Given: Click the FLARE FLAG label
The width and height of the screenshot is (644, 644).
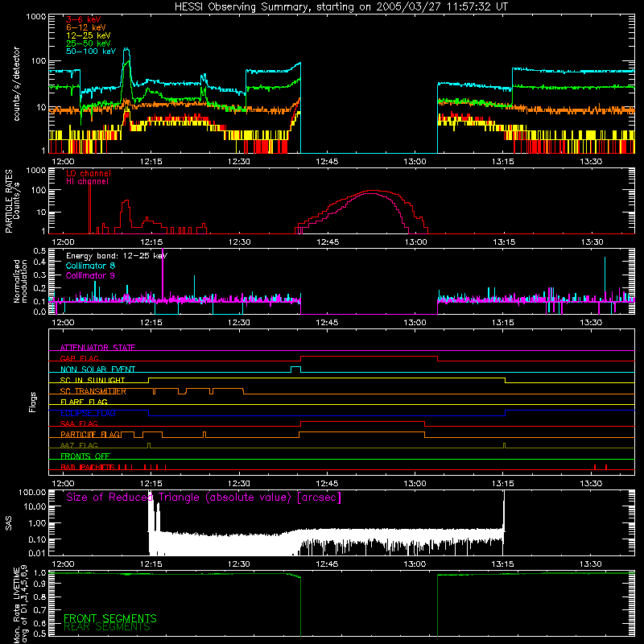Looking at the screenshot, I should coord(84,402).
